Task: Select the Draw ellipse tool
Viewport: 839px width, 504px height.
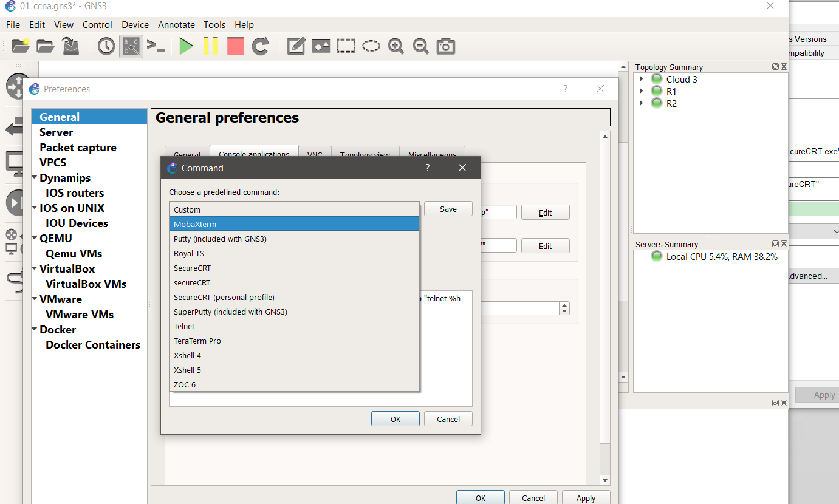Action: [371, 46]
